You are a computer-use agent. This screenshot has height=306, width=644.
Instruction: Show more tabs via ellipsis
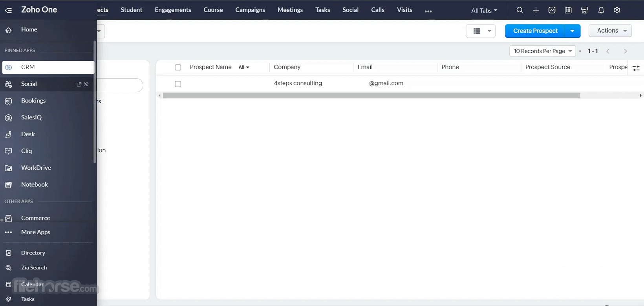pos(428,11)
